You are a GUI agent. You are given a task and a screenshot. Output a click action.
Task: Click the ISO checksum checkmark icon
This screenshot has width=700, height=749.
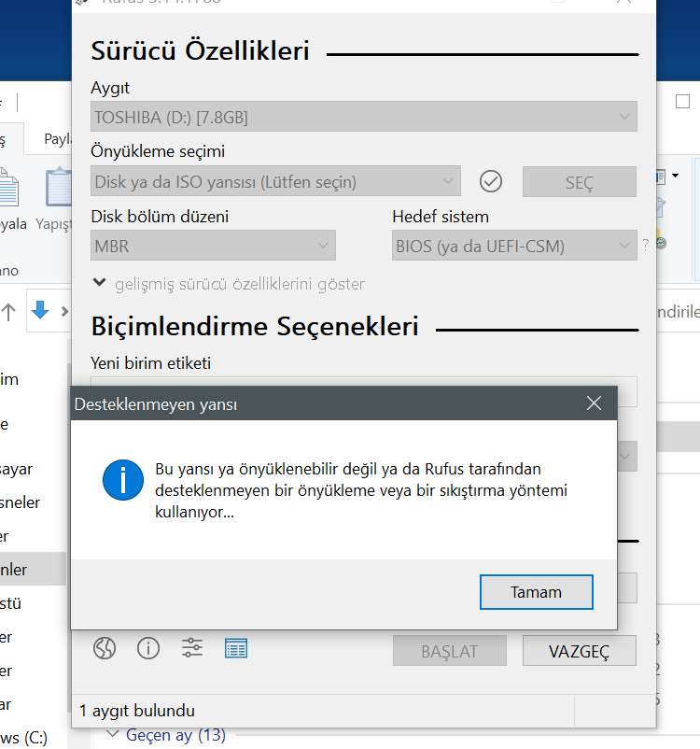click(491, 181)
